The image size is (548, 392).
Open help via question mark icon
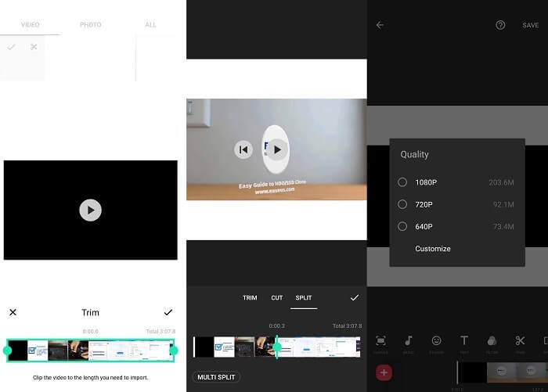(500, 25)
